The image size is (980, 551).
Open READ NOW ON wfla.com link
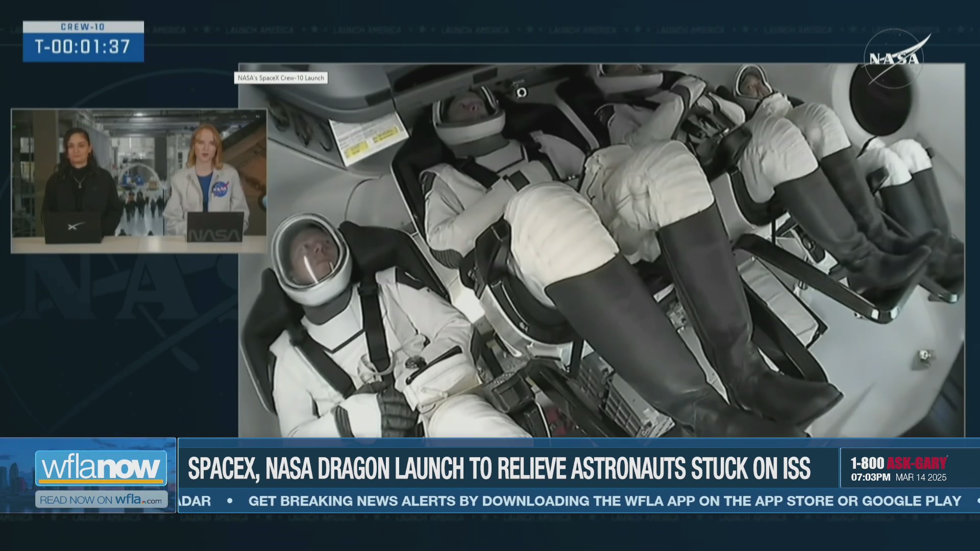pyautogui.click(x=101, y=499)
